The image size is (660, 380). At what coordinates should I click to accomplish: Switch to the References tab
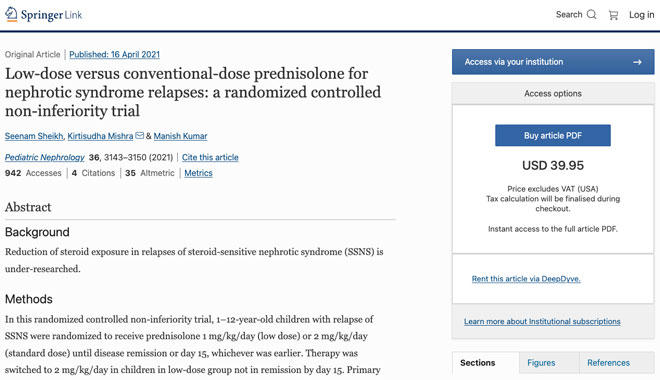(608, 363)
